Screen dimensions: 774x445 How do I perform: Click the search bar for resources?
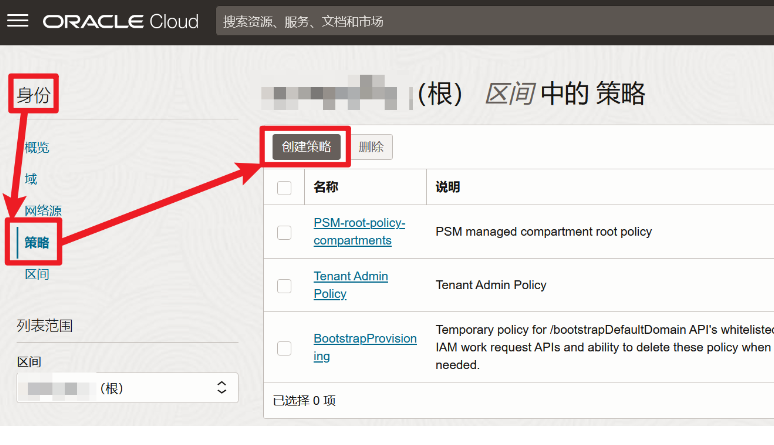pyautogui.click(x=490, y=21)
